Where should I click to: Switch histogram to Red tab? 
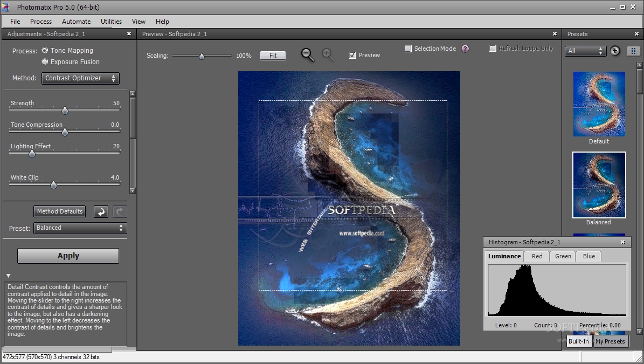click(x=537, y=256)
